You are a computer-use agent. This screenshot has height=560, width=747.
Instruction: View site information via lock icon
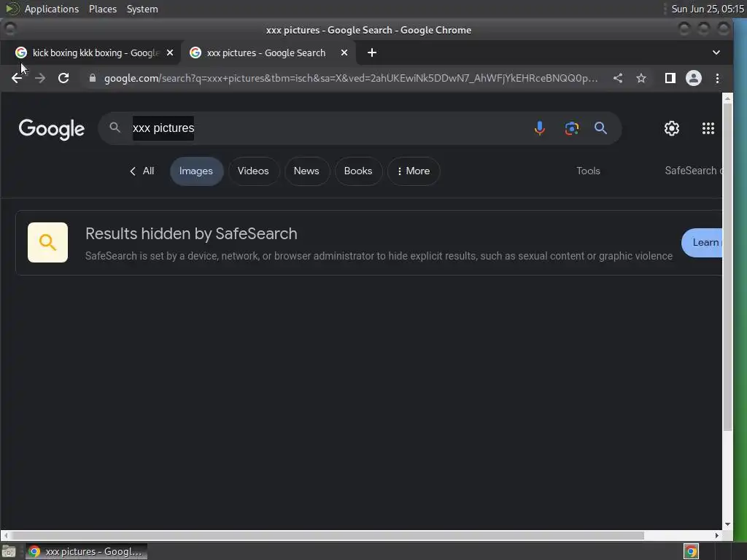93,78
